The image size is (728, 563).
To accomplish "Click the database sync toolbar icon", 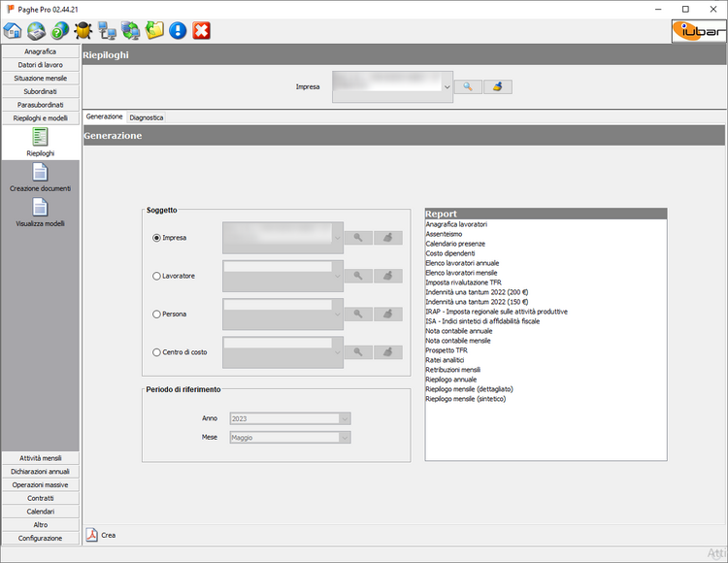I will click(x=131, y=31).
